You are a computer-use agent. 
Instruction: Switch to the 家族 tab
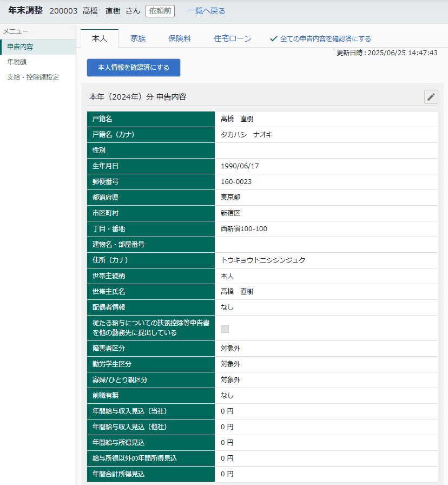coord(138,38)
